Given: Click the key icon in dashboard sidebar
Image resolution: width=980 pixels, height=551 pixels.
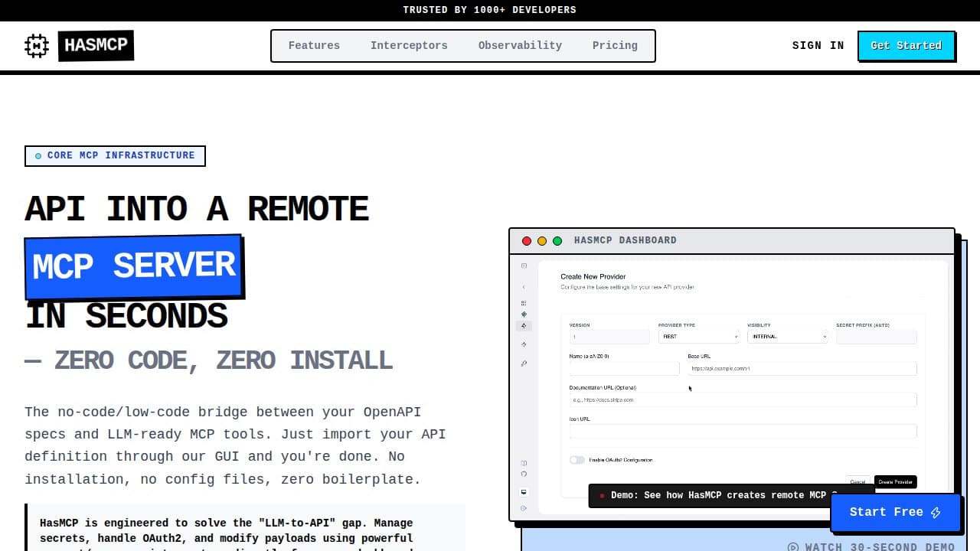Looking at the screenshot, I should click(524, 364).
